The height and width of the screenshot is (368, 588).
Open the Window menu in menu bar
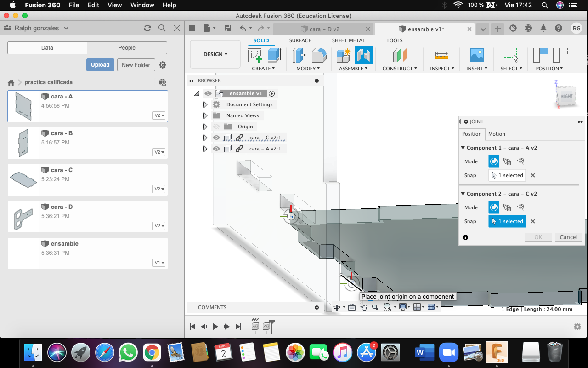point(142,5)
